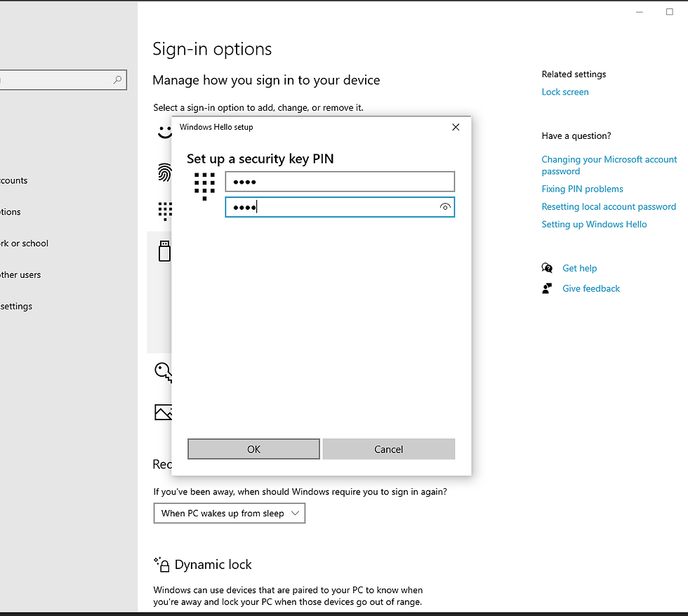This screenshot has height=616, width=688.
Task: Click the 'Related settings' heading
Action: [574, 74]
